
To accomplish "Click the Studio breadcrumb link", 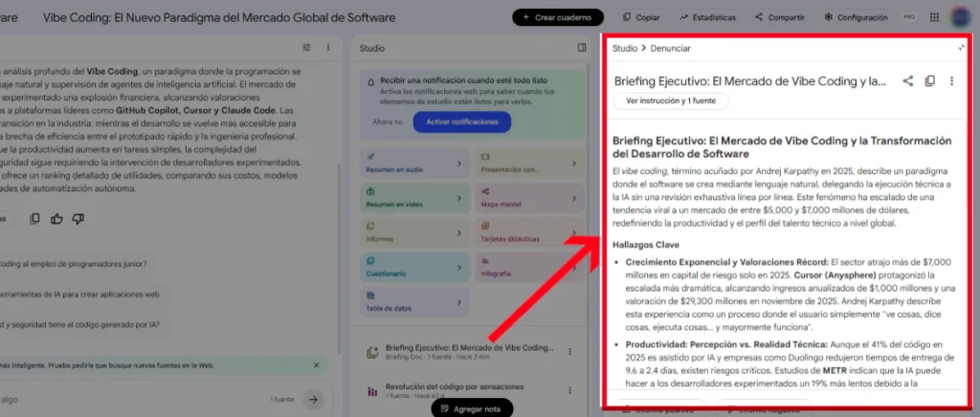I will point(625,48).
